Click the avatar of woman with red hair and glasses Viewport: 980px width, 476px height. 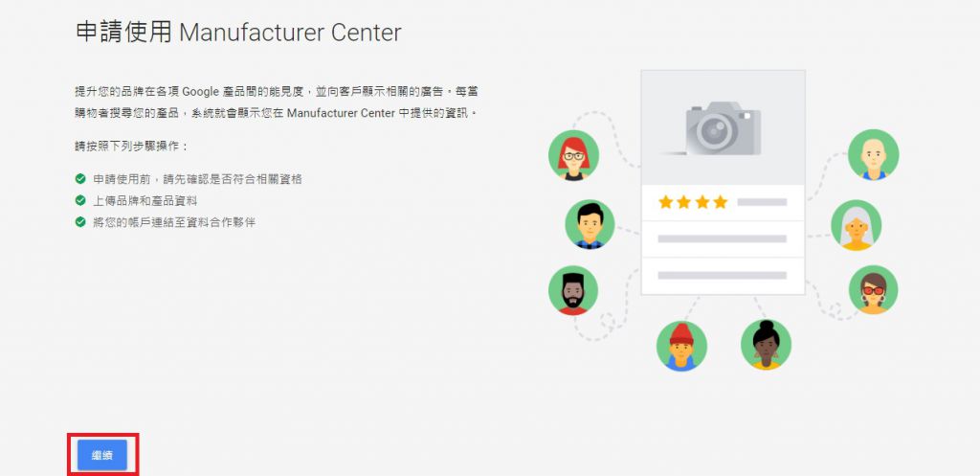(x=574, y=156)
